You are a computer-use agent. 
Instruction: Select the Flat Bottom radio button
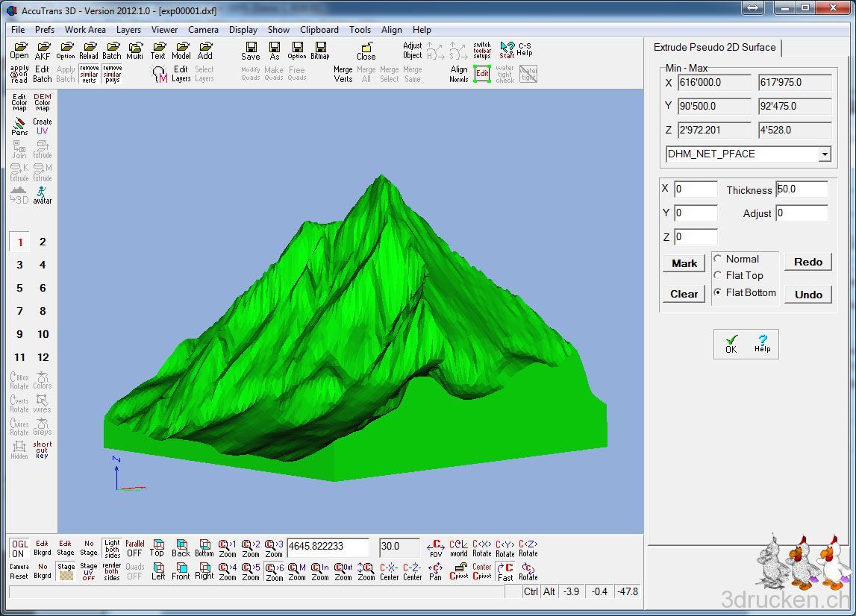[x=718, y=292]
